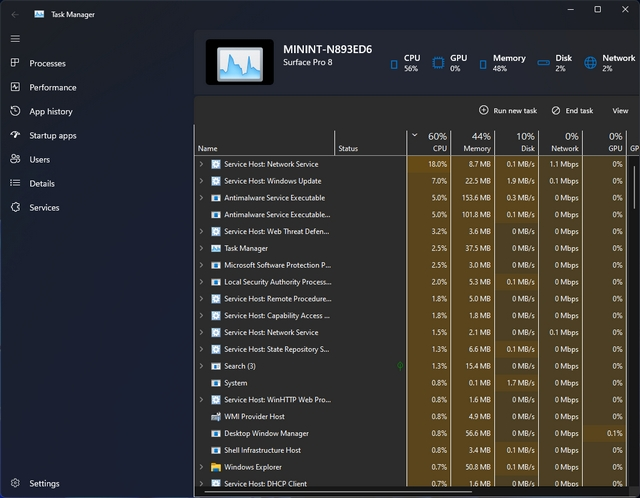
Task: Sort by the Memory column header
Action: [473, 143]
